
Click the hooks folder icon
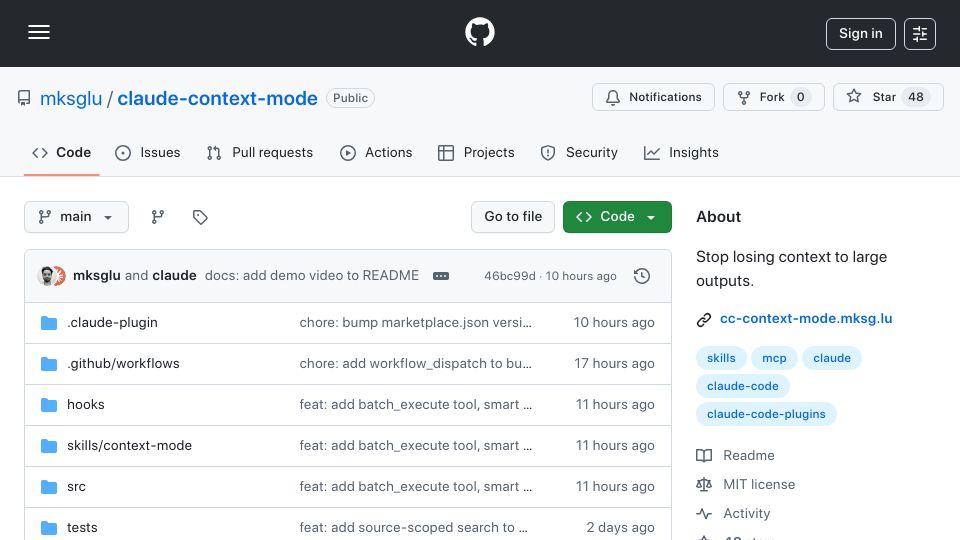[49, 405]
